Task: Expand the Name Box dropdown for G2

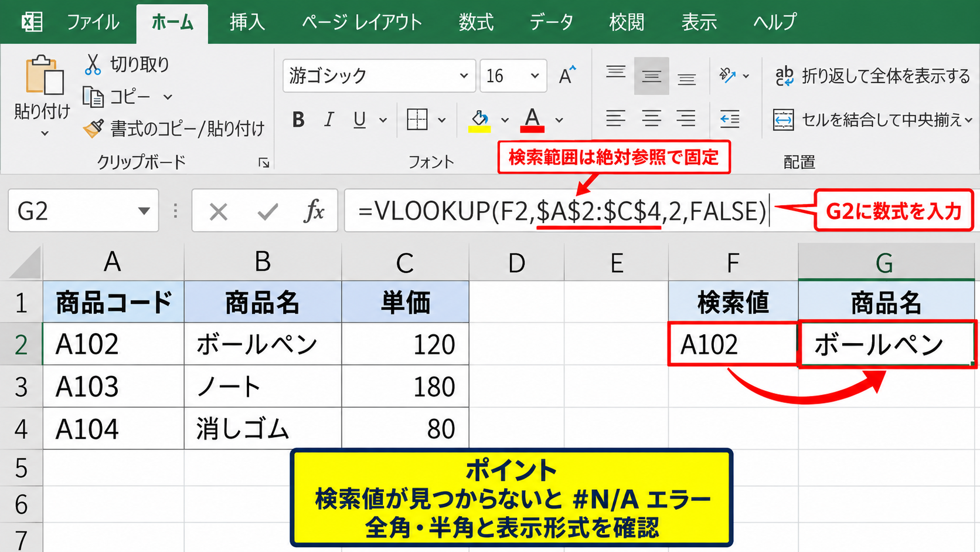Action: click(144, 211)
